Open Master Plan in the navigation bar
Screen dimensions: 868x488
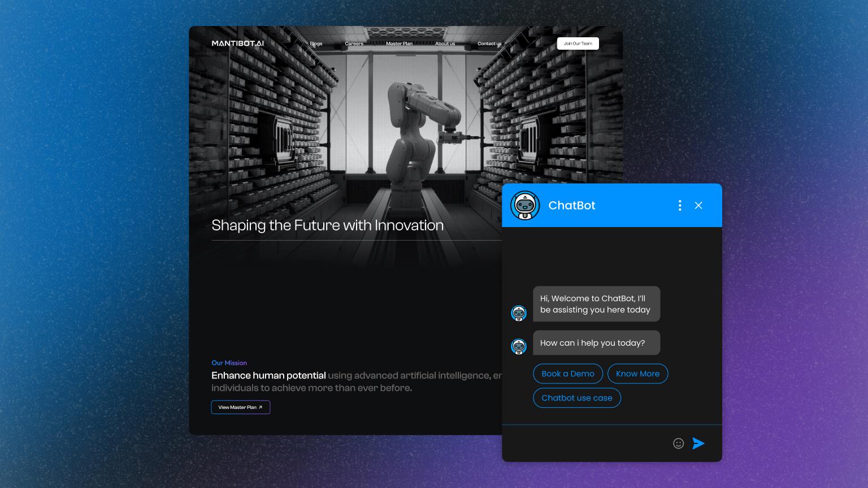coord(399,43)
